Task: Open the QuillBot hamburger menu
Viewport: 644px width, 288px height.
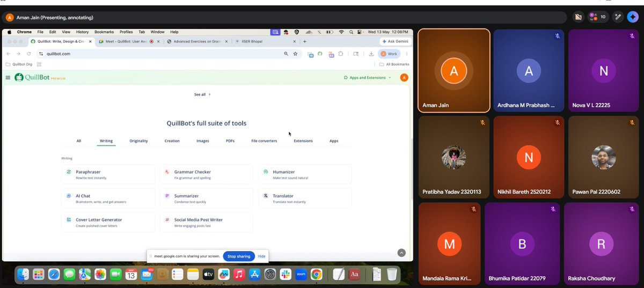Action: tap(8, 77)
